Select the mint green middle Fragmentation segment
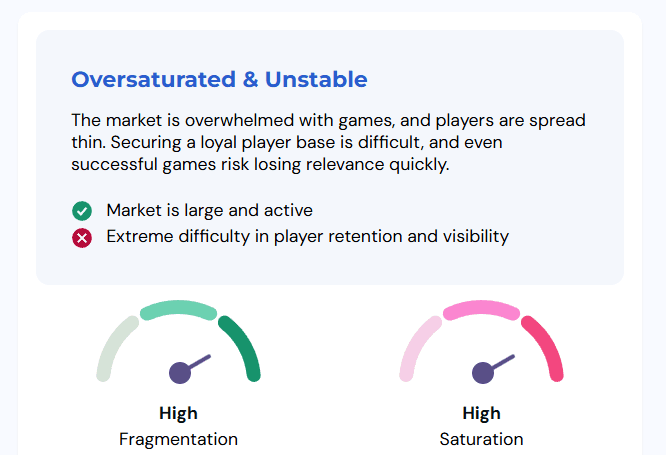The width and height of the screenshot is (666, 455). pyautogui.click(x=178, y=309)
